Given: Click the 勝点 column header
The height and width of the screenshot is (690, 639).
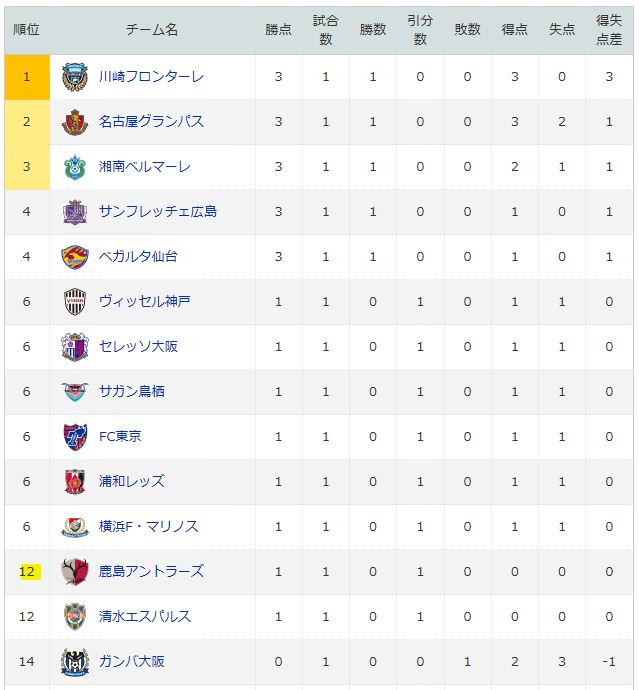Looking at the screenshot, I should pyautogui.click(x=278, y=30).
